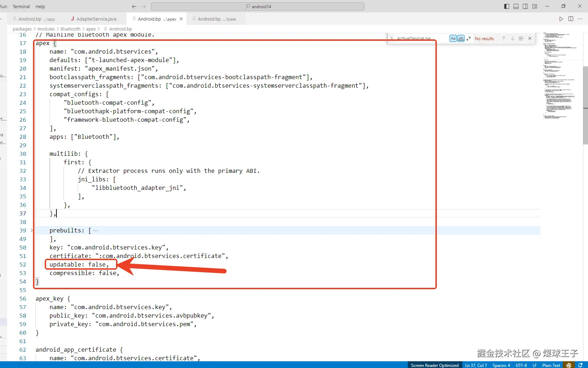Close the find widget
Image resolution: width=588 pixels, height=368 pixels.
pyautogui.click(x=530, y=38)
